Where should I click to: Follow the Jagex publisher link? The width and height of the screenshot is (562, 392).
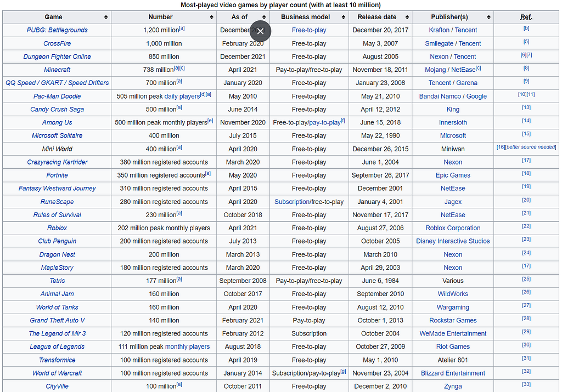point(453,202)
